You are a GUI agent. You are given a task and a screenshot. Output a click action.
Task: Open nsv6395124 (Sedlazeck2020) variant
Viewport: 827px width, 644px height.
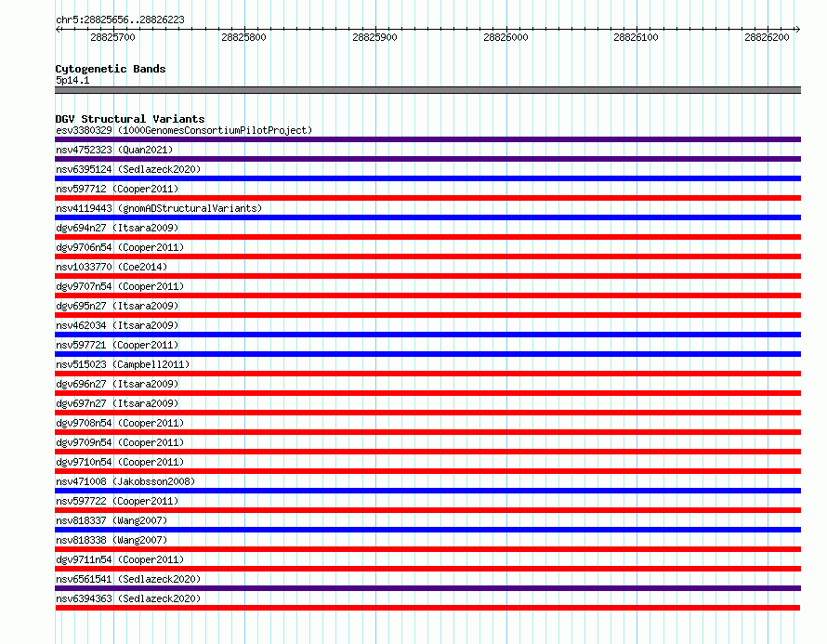(128, 169)
